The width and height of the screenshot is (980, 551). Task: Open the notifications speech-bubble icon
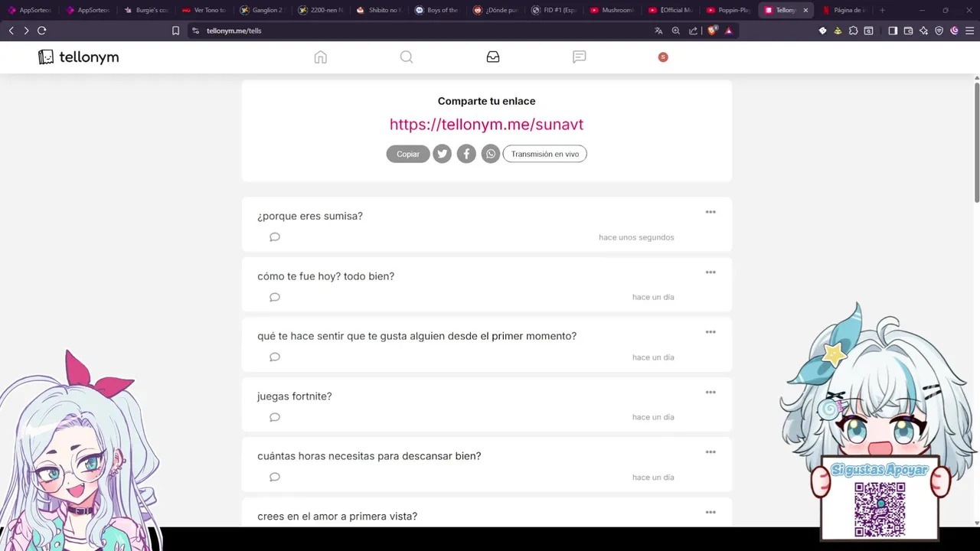[x=580, y=57]
